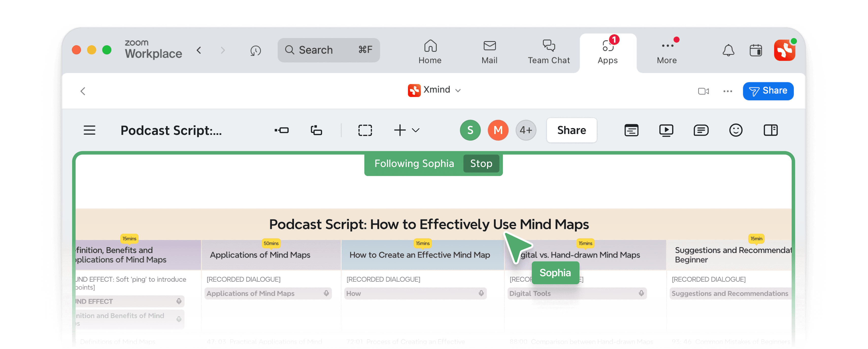Click the plus insert icon

(x=400, y=130)
